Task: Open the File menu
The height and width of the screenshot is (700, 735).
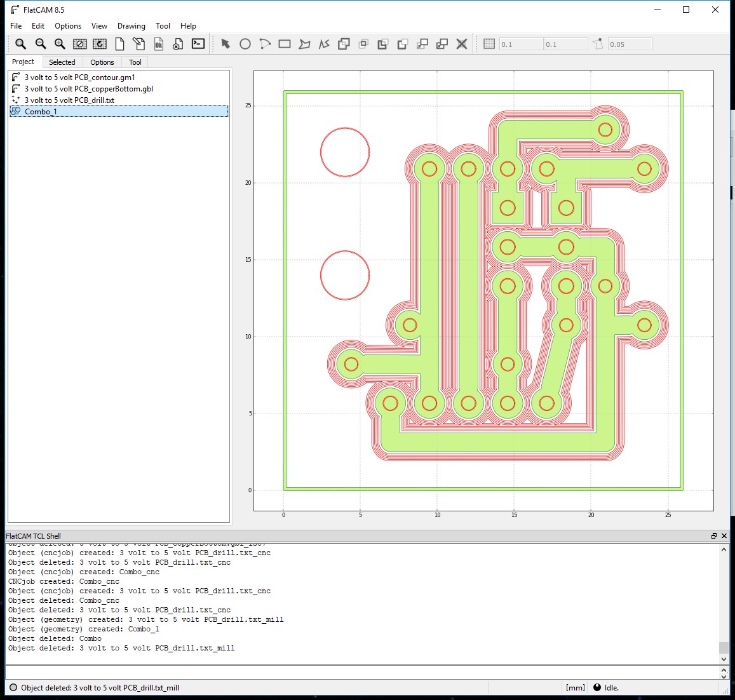Action: pos(16,26)
